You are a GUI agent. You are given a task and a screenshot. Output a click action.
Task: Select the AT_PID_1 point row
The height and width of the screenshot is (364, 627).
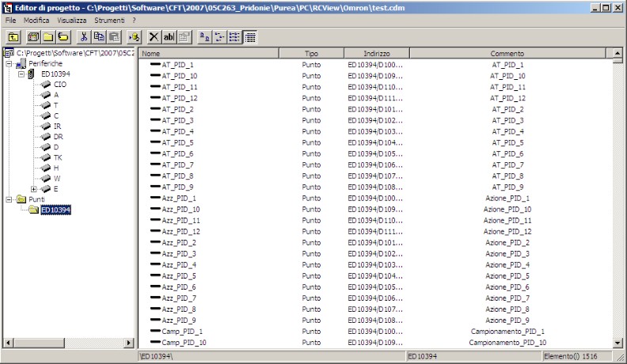coord(177,65)
